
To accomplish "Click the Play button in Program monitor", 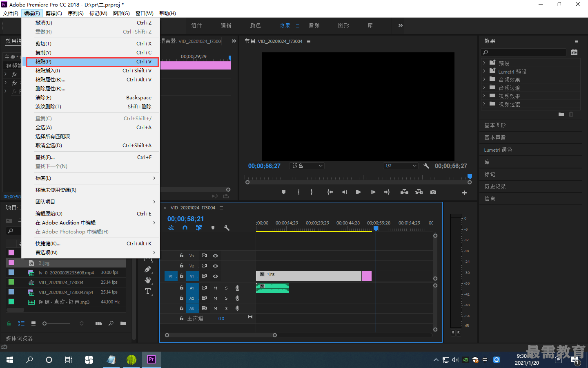I will click(x=358, y=192).
